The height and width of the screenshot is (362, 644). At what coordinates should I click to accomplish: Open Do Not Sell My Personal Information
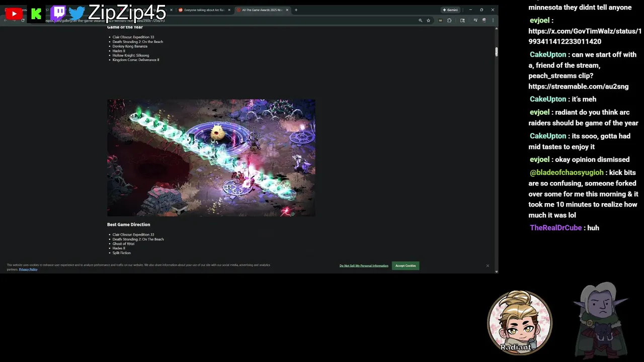(x=364, y=265)
